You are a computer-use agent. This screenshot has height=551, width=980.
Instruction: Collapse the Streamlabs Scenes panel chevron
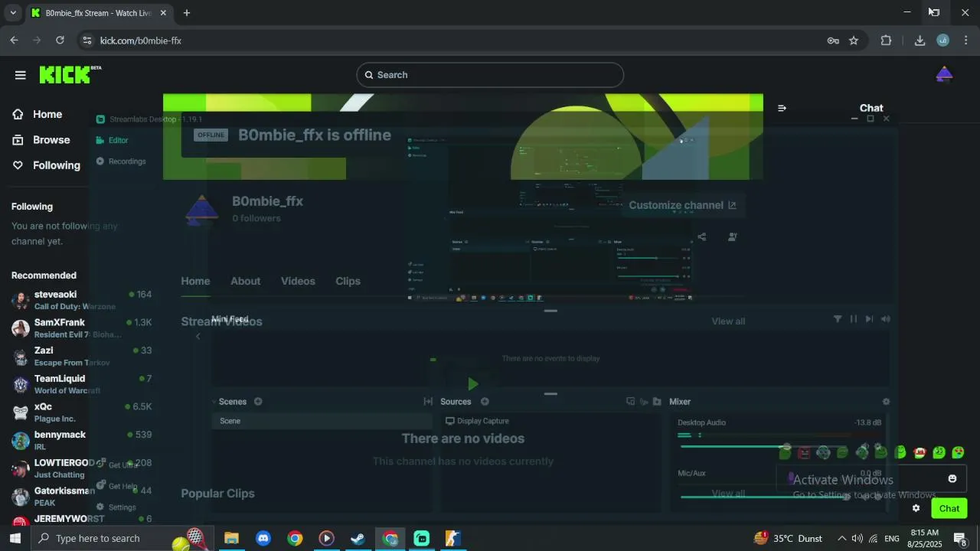(x=214, y=402)
